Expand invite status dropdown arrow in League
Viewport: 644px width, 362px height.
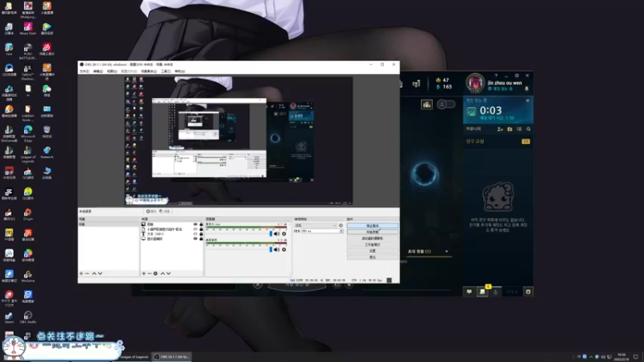(x=447, y=252)
